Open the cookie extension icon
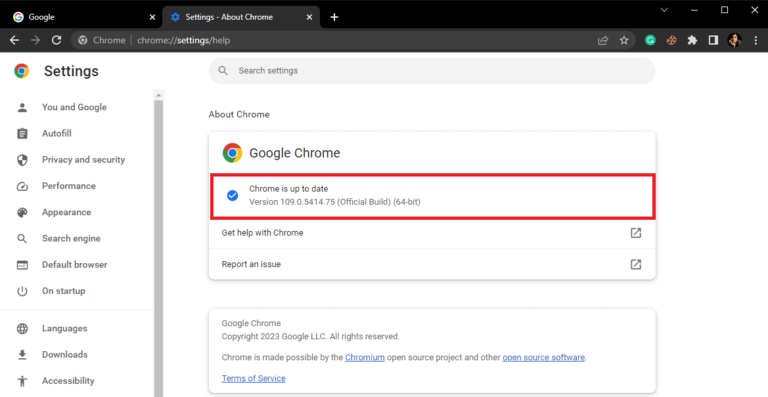Screen dimensions: 768x397 671,41
